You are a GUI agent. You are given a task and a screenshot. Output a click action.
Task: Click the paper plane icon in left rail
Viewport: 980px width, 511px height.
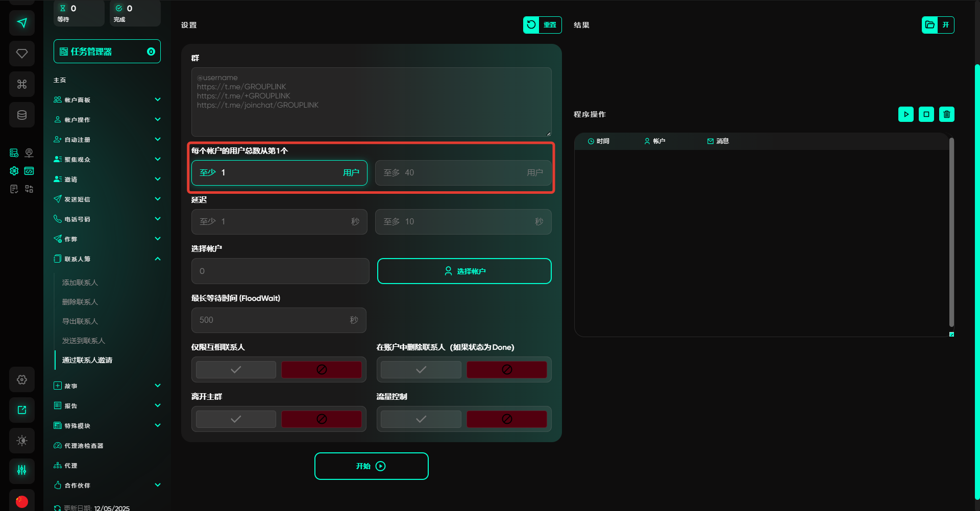[x=22, y=23]
